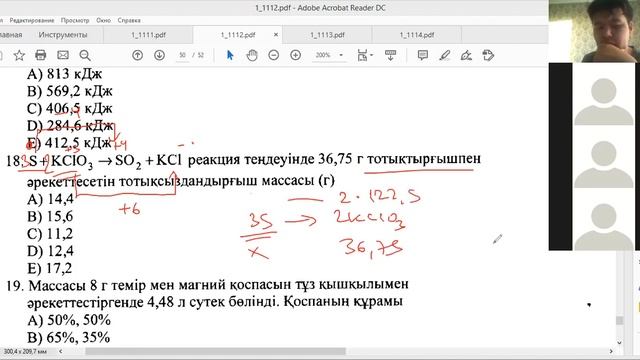640x360 pixels.
Task: Open the sign document tool
Action: click(466, 55)
